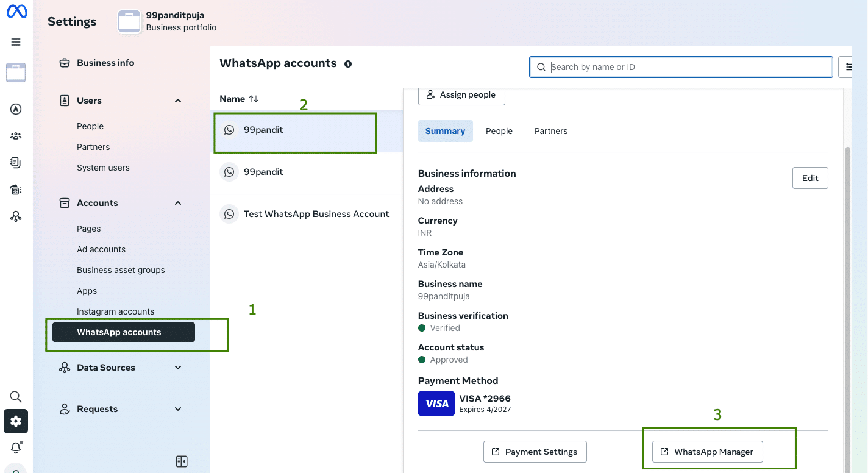
Task: Switch to the Partners tab
Action: (x=551, y=131)
